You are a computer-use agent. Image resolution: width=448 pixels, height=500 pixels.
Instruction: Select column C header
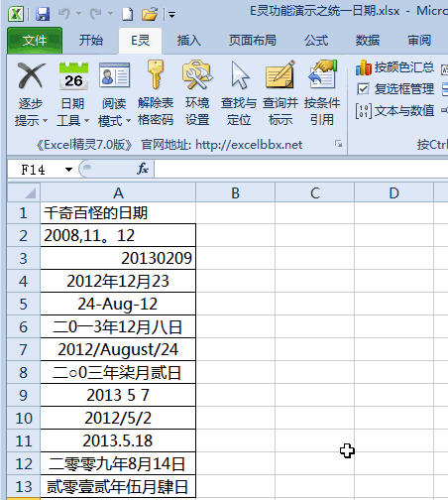[x=314, y=192]
